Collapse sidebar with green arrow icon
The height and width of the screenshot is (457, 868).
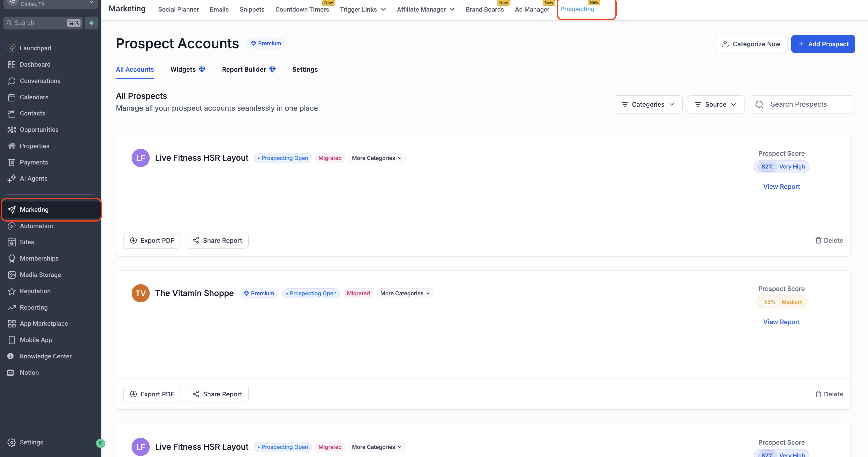pos(100,443)
